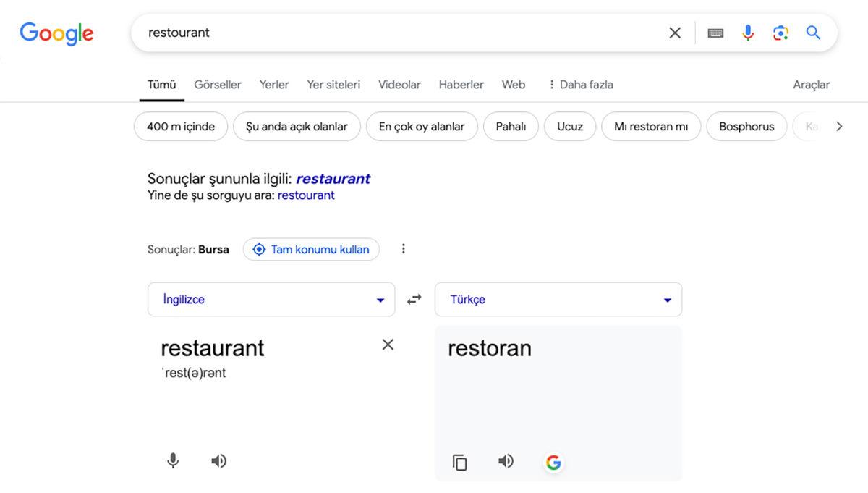The width and height of the screenshot is (868, 493).
Task: Open the Türkçe target language dropdown
Action: pos(558,298)
